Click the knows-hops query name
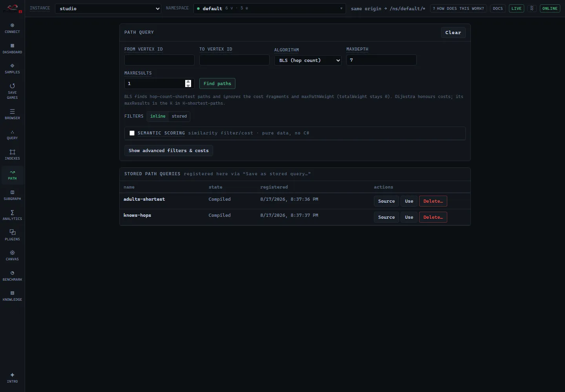 137,215
